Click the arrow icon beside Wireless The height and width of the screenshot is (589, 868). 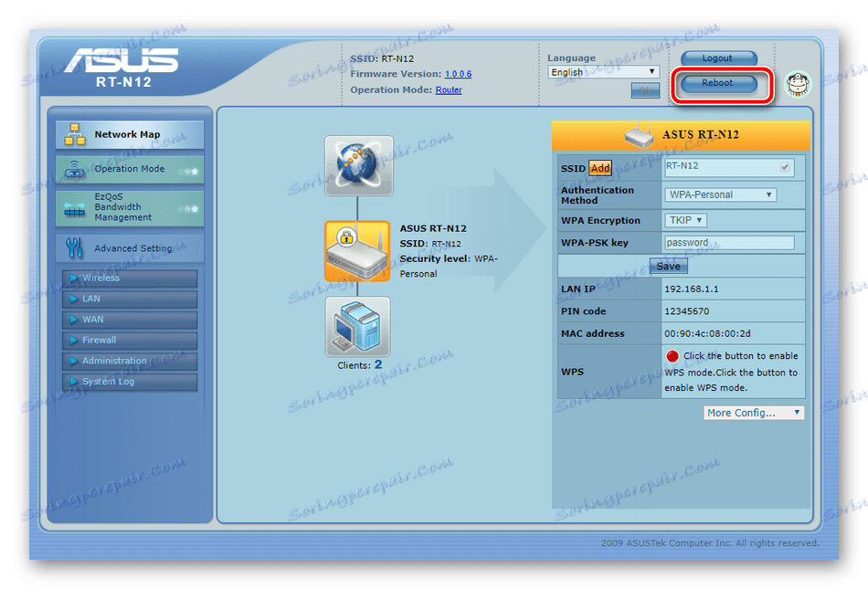click(x=73, y=278)
